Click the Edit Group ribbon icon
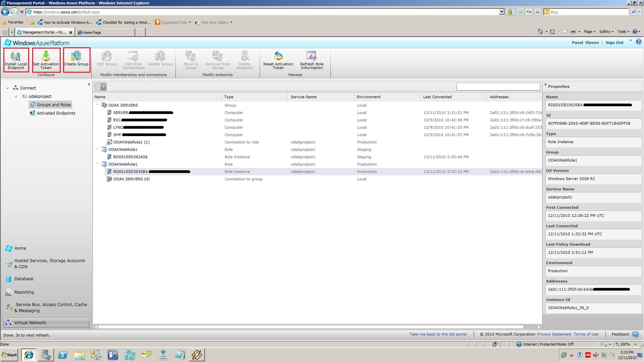 [x=107, y=56]
